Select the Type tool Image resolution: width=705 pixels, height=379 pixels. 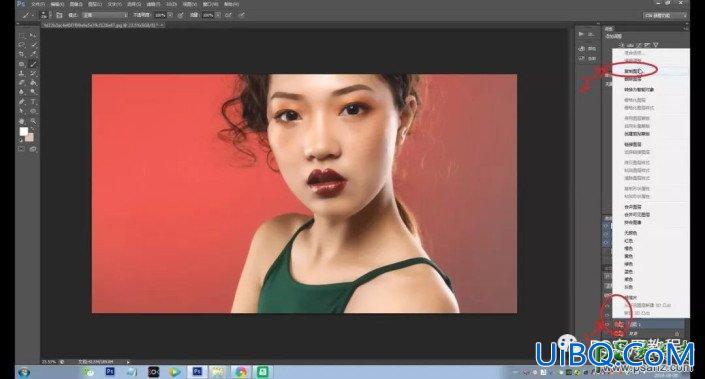coord(33,102)
